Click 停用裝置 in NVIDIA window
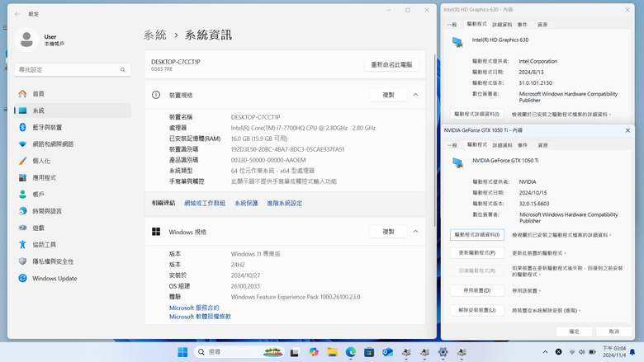The height and width of the screenshot is (362, 644). (x=477, y=290)
